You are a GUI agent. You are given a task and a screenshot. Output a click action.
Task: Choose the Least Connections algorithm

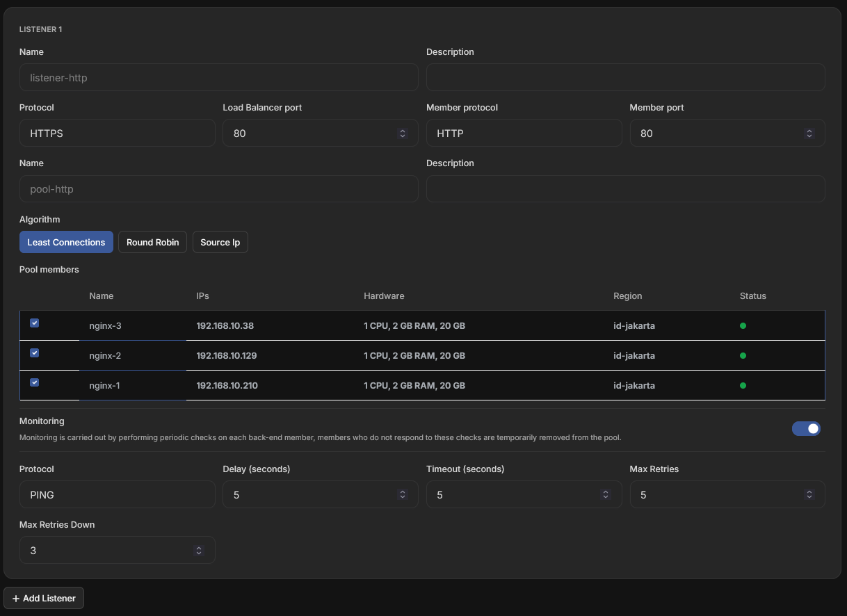[x=66, y=242]
